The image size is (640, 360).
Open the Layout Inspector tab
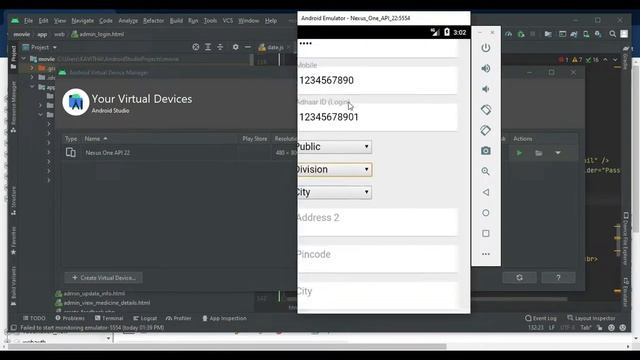(591, 318)
